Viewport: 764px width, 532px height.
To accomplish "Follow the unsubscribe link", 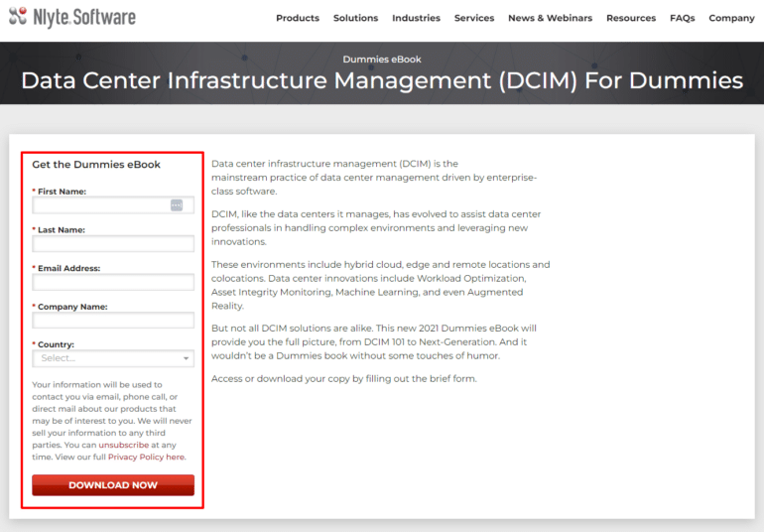I will click(124, 445).
